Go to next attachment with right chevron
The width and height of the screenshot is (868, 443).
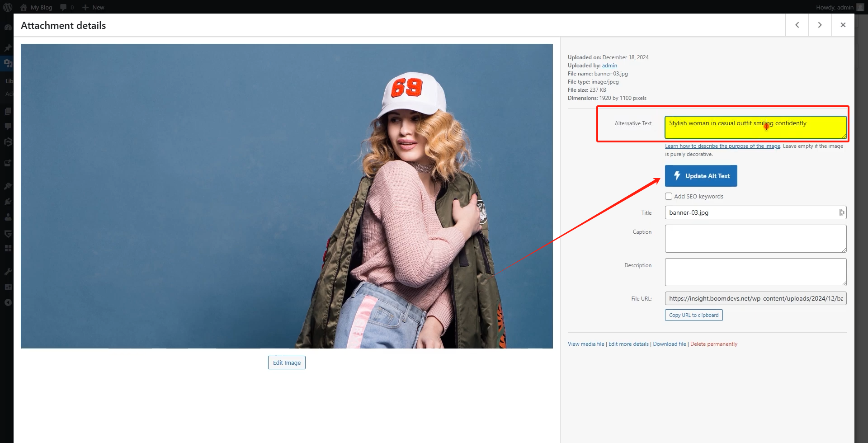point(820,25)
